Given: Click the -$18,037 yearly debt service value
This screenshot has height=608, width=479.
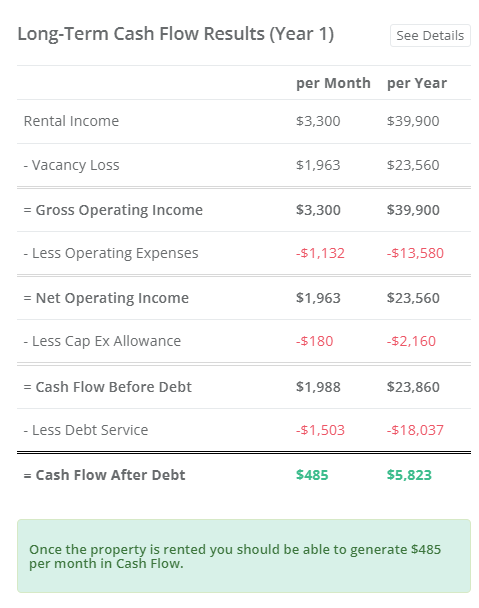Looking at the screenshot, I should 415,430.
